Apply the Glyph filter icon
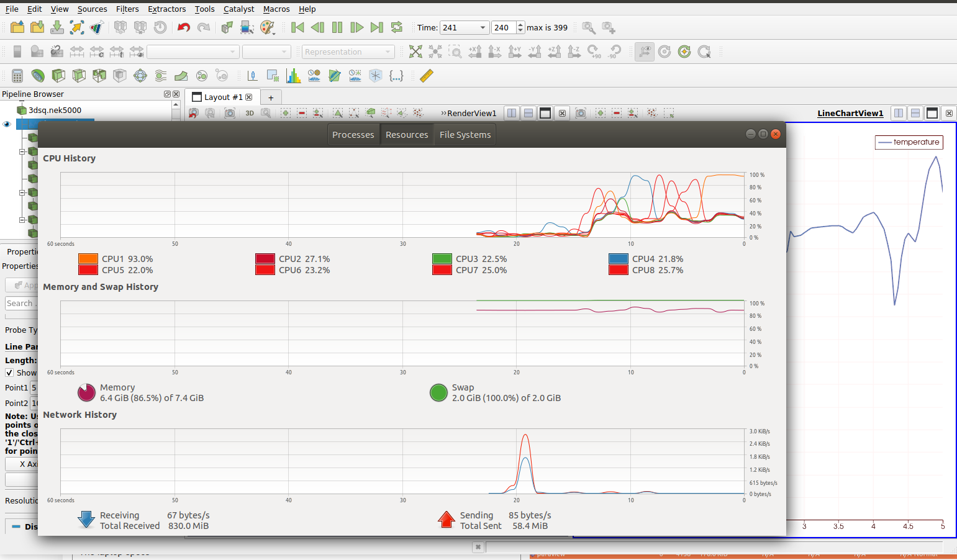957x560 pixels. pyautogui.click(x=140, y=76)
